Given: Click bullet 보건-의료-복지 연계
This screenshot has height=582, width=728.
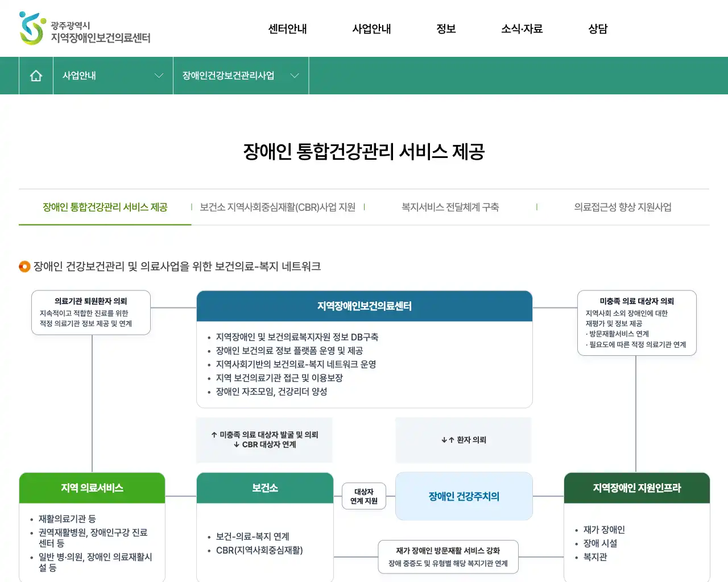Looking at the screenshot, I should tap(253, 537).
